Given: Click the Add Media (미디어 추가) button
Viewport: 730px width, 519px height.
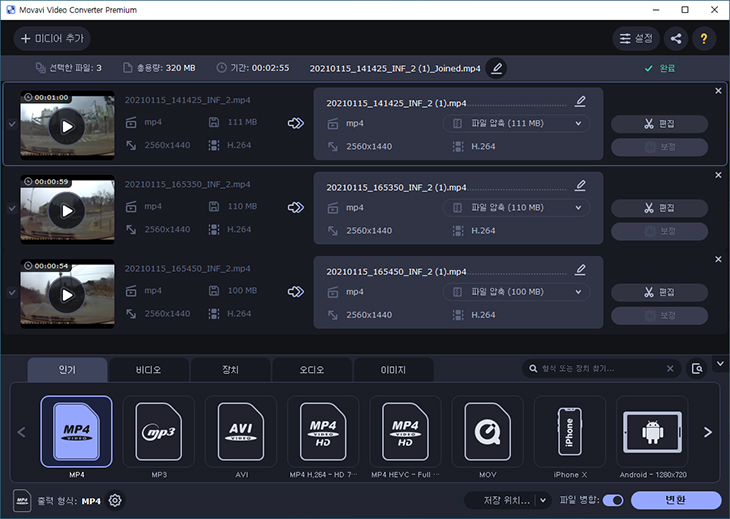Looking at the screenshot, I should pos(52,38).
